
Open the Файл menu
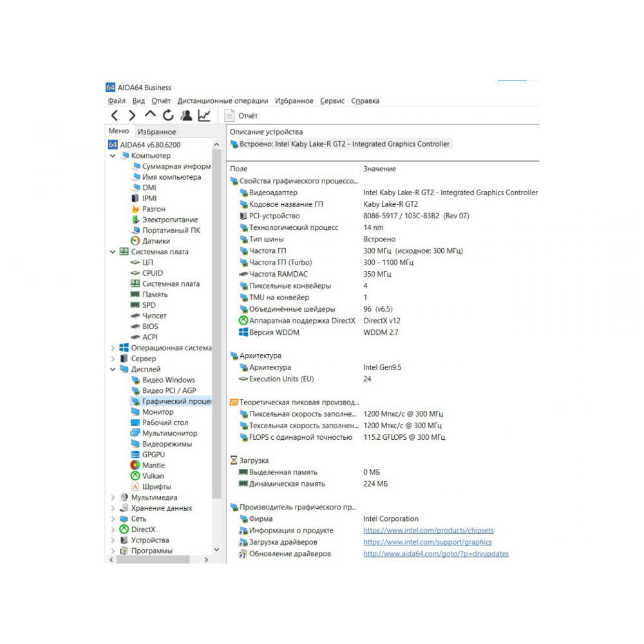pyautogui.click(x=117, y=100)
